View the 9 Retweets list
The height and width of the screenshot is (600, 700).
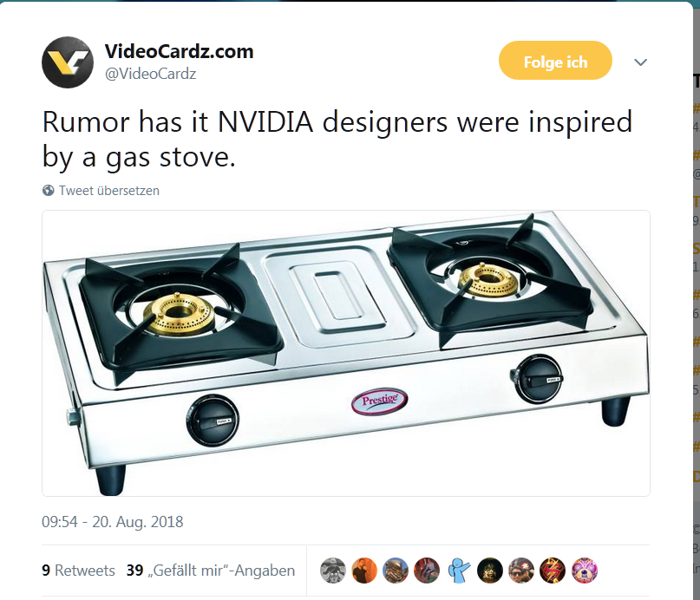(x=78, y=571)
